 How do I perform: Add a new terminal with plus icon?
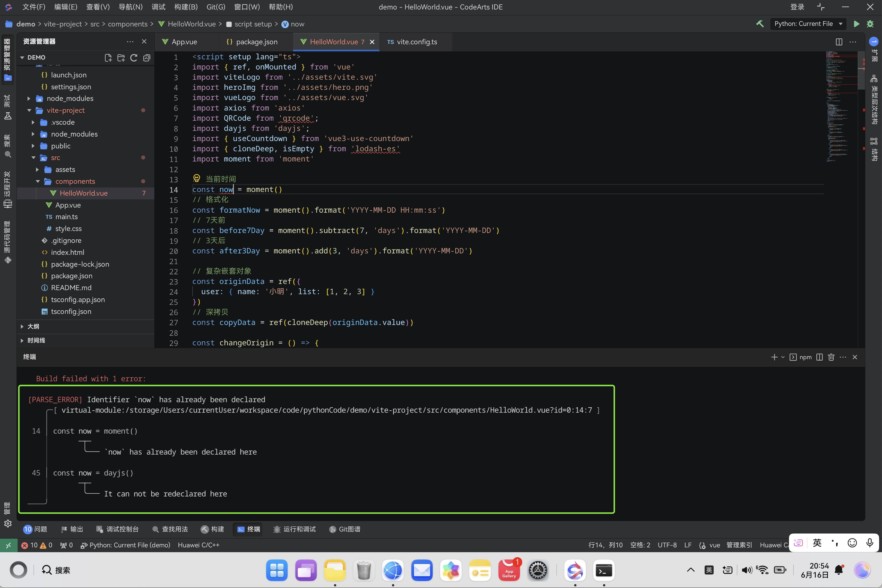[774, 357]
